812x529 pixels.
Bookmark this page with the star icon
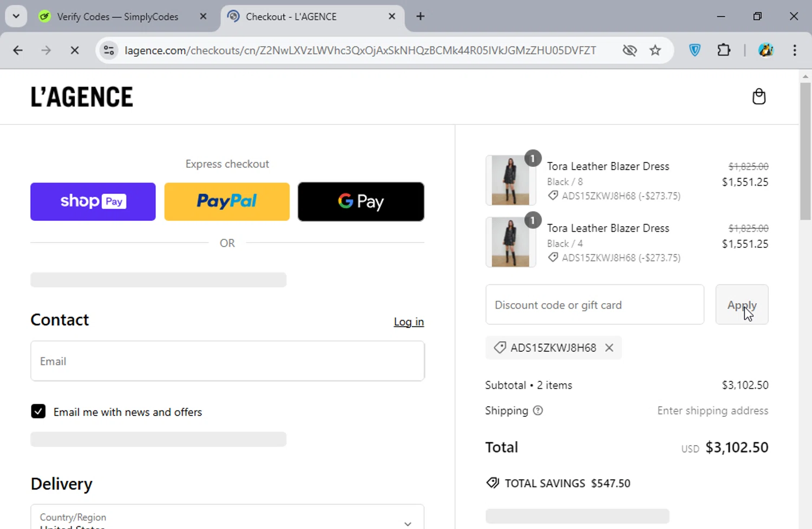[x=656, y=50]
